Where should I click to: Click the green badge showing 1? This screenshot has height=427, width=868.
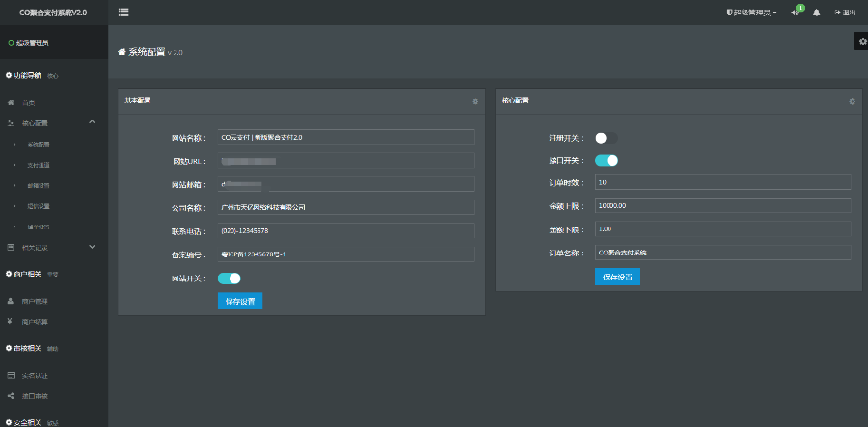[800, 8]
